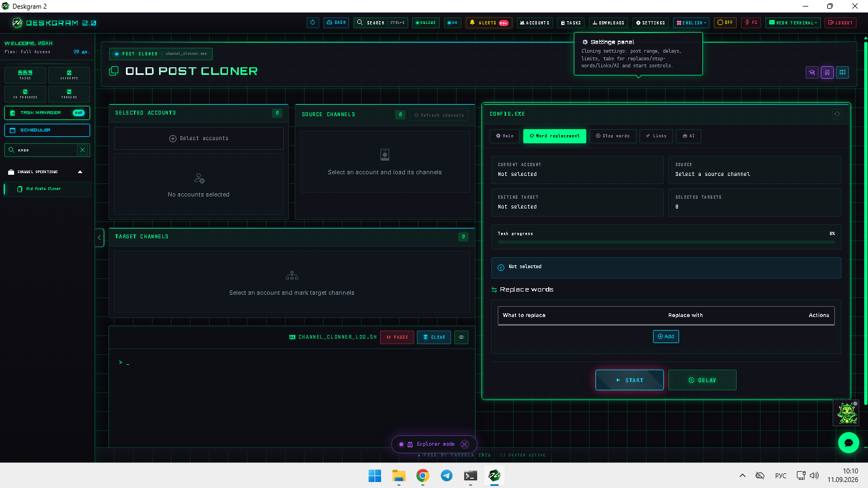
Task: Click the blue book guide icon
Action: [x=842, y=72]
